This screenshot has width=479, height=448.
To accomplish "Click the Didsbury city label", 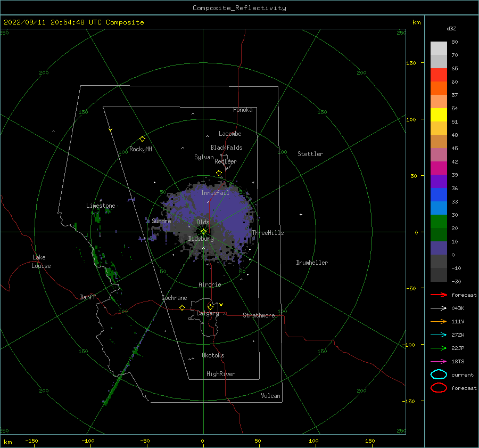I will (x=201, y=239).
